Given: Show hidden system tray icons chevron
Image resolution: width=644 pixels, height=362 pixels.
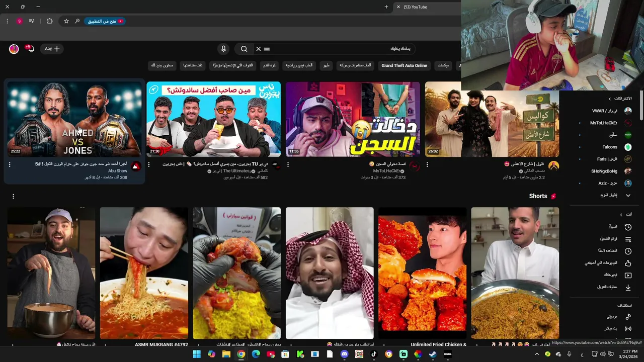Looking at the screenshot, I should (537, 354).
